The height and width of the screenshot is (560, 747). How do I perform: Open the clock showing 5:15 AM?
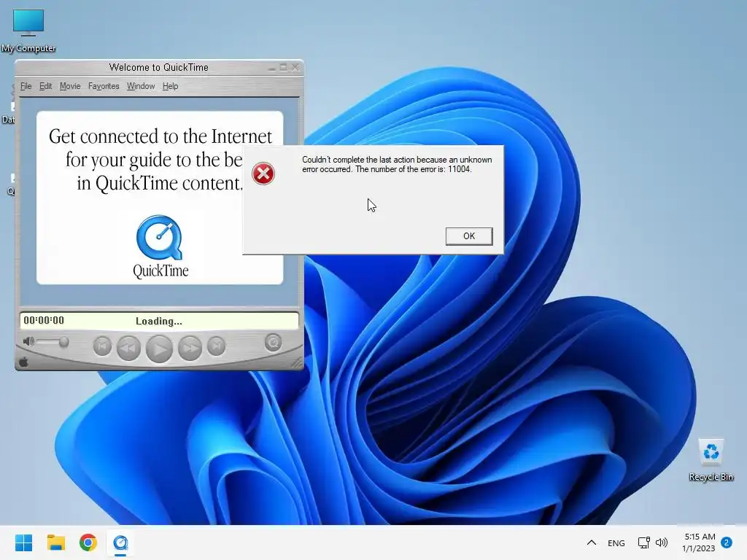(699, 542)
